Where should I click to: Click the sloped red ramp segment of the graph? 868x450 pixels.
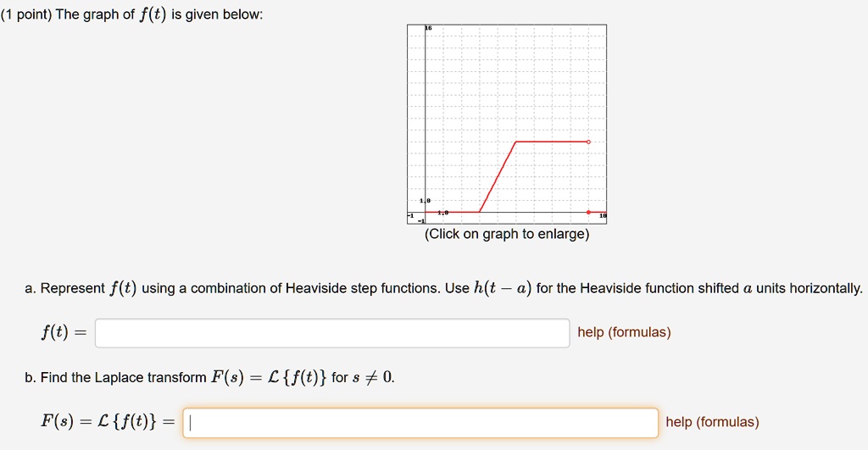pyautogui.click(x=498, y=177)
